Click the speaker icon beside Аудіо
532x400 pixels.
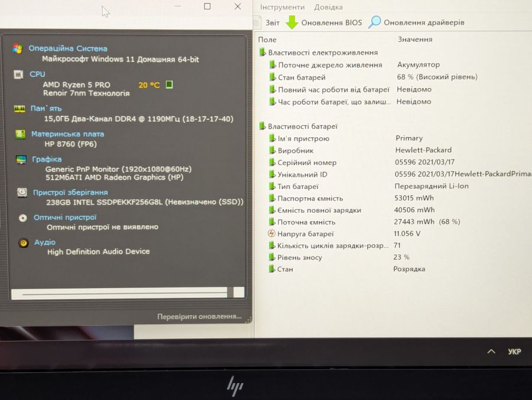[x=24, y=243]
